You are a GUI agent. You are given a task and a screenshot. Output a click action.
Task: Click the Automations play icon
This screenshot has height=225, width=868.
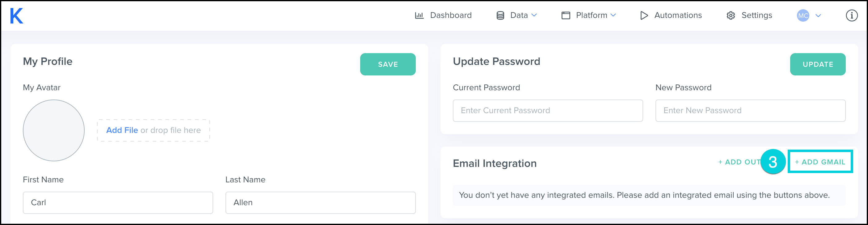(644, 15)
